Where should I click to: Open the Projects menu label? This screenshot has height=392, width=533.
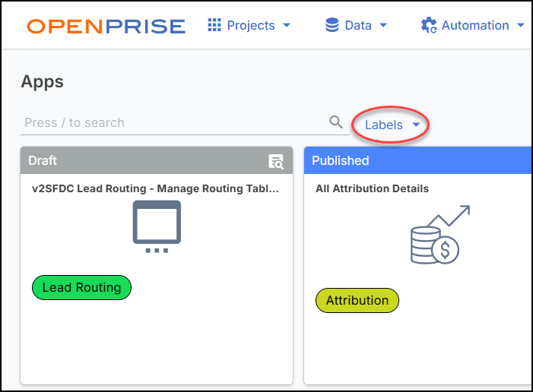click(x=251, y=25)
